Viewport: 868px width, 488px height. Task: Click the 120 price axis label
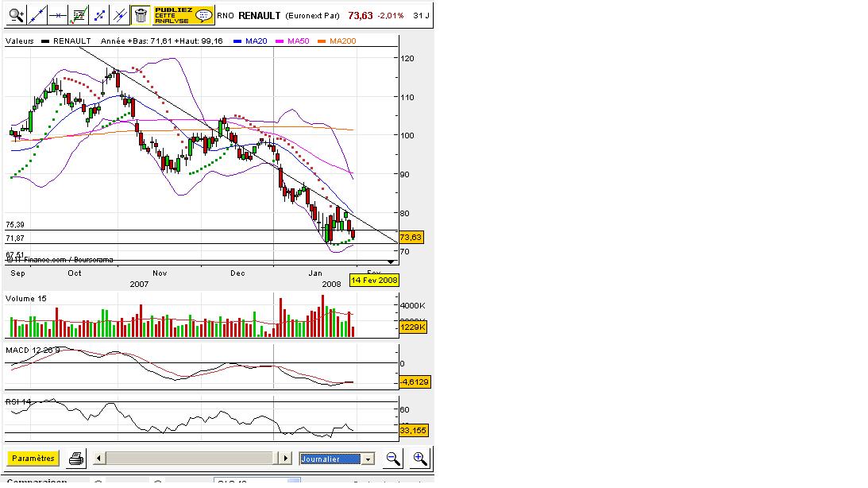click(x=407, y=58)
